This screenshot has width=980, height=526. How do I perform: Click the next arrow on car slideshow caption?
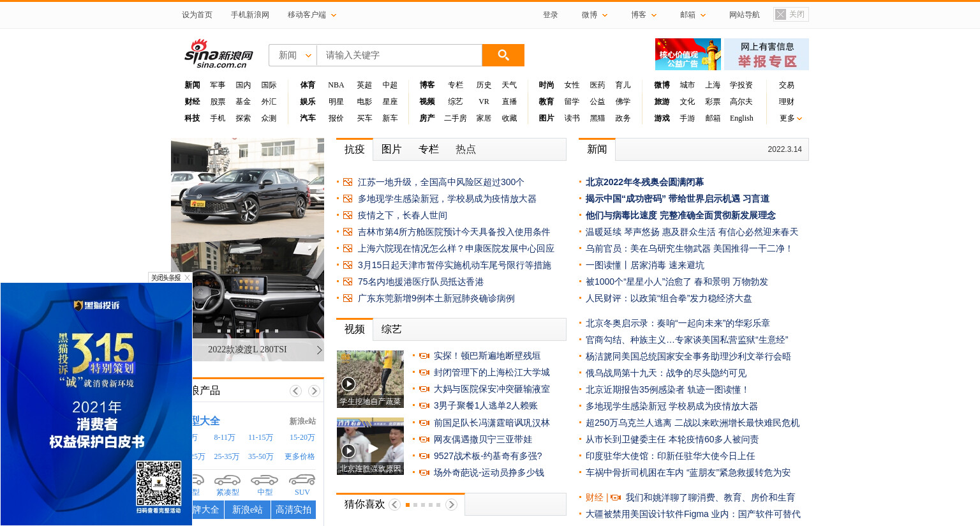[x=319, y=350]
